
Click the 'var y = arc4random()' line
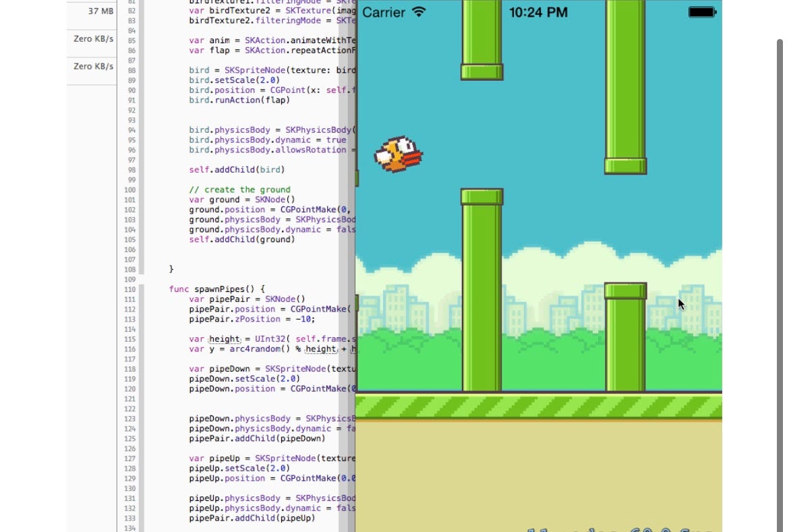coord(272,349)
